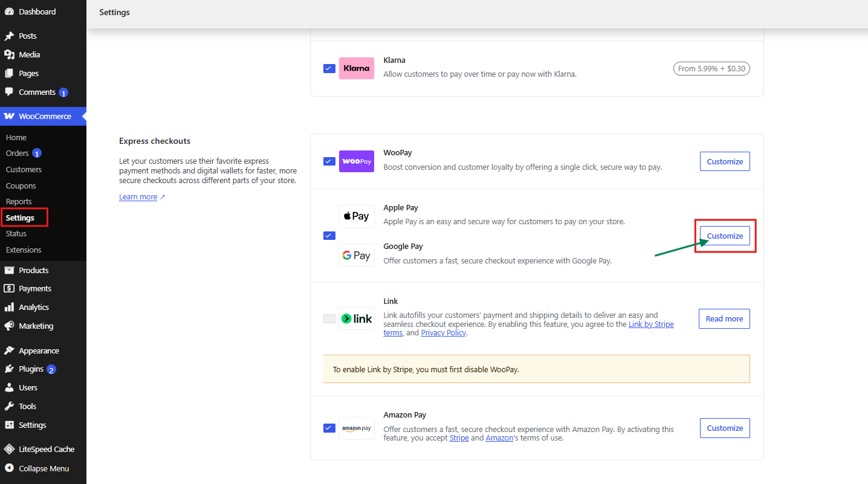Click the WooPay purple logo
This screenshot has height=484, width=868.
[x=357, y=161]
